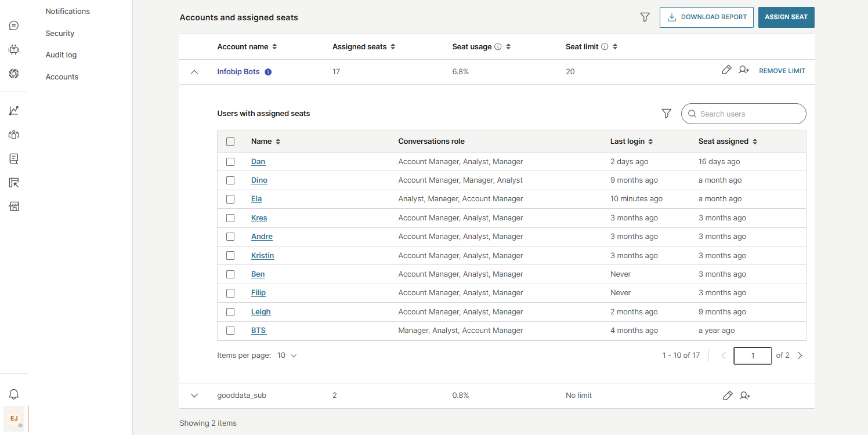Open the EJ user profile avatar
Image resolution: width=868 pixels, height=435 pixels.
pyautogui.click(x=14, y=418)
